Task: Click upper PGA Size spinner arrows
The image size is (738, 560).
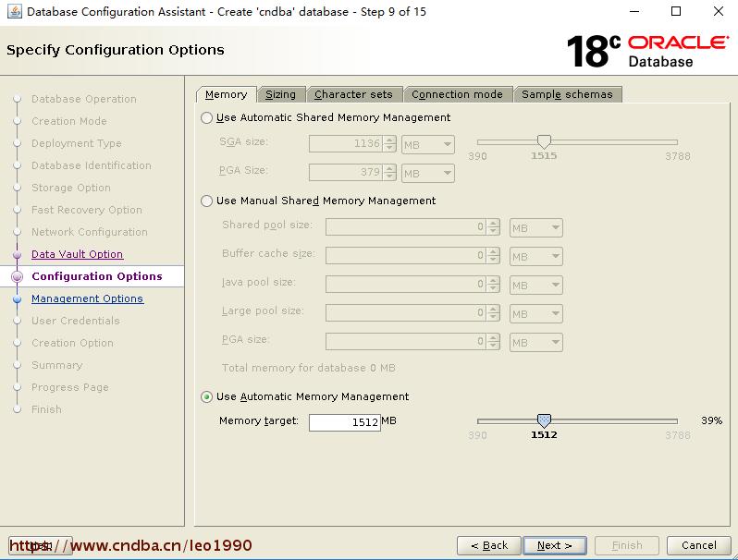Action: [389, 173]
